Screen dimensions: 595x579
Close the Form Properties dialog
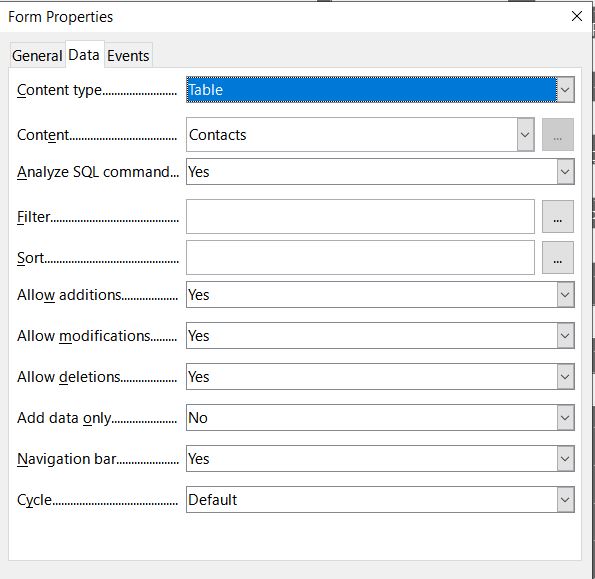point(577,16)
